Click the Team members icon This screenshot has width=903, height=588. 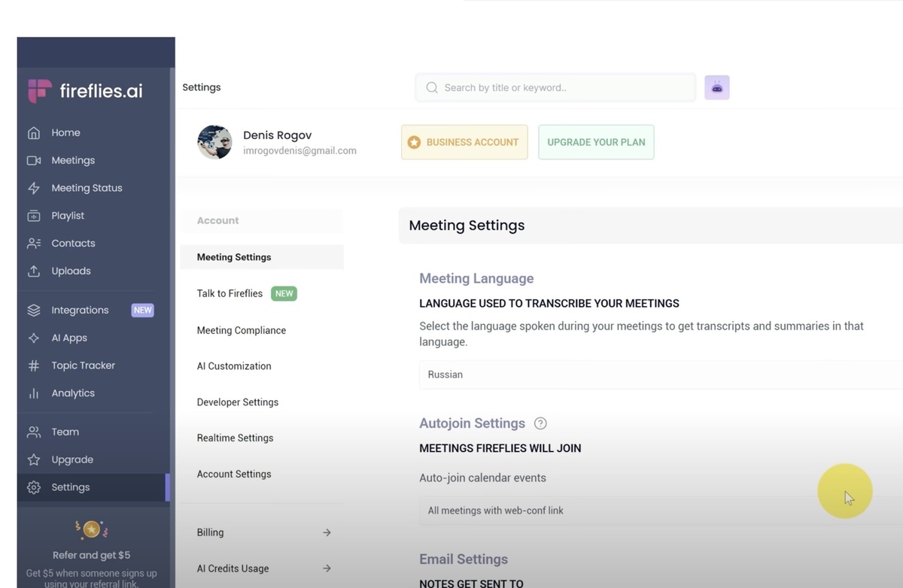coord(34,432)
